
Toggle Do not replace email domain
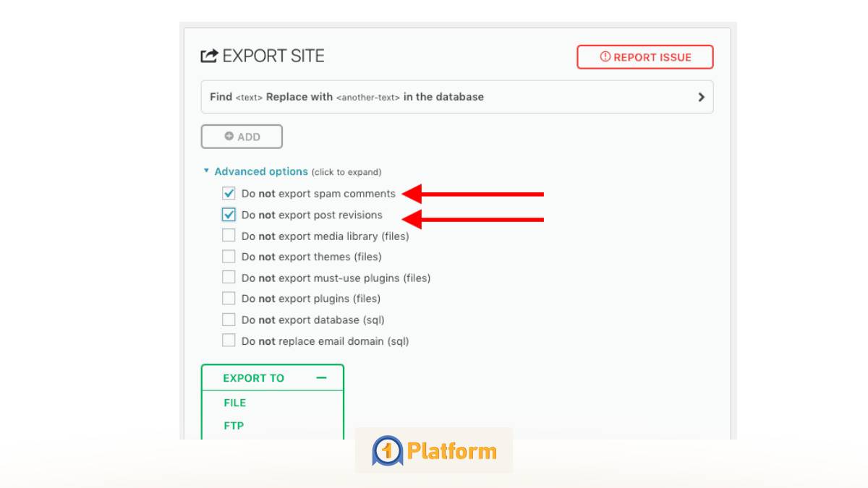[x=229, y=341]
